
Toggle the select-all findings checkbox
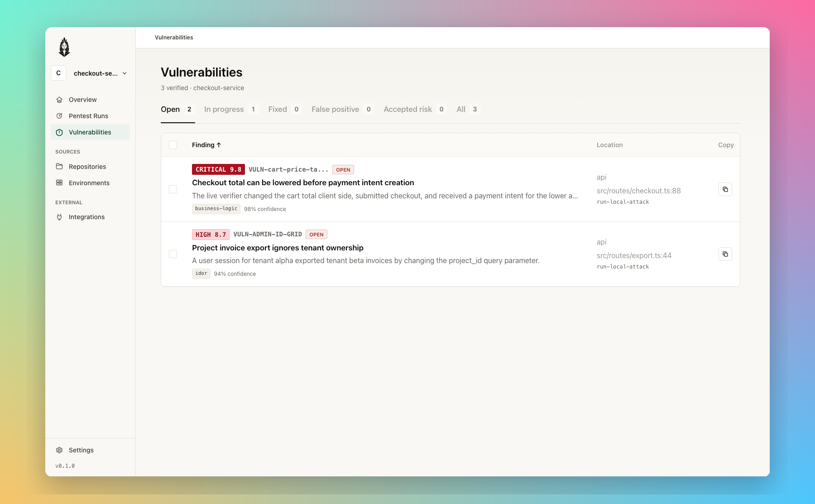173,145
